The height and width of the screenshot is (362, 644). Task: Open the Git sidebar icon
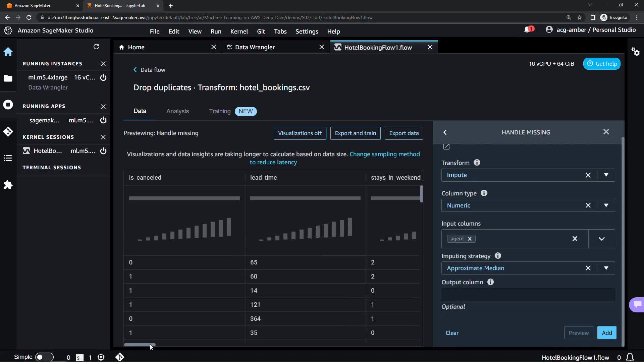click(x=8, y=131)
